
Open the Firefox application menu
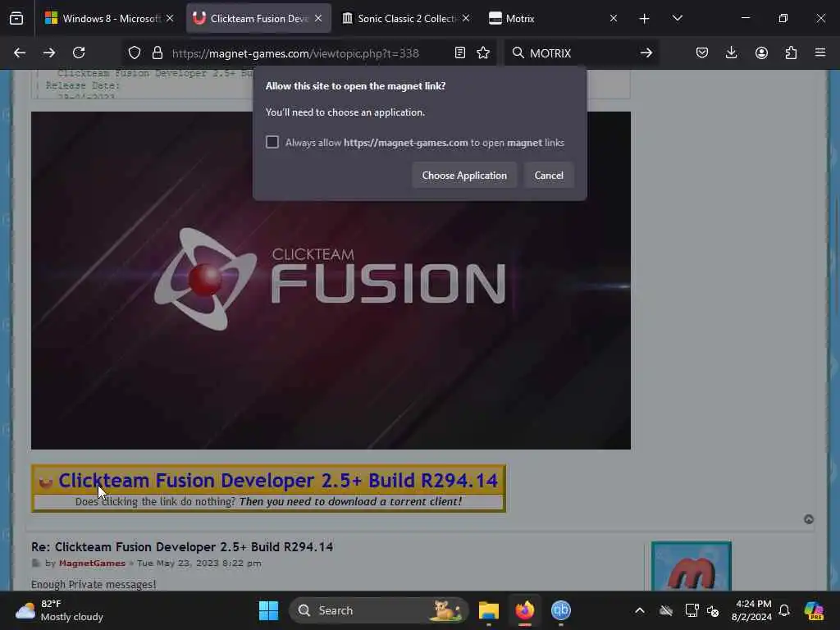click(x=820, y=52)
